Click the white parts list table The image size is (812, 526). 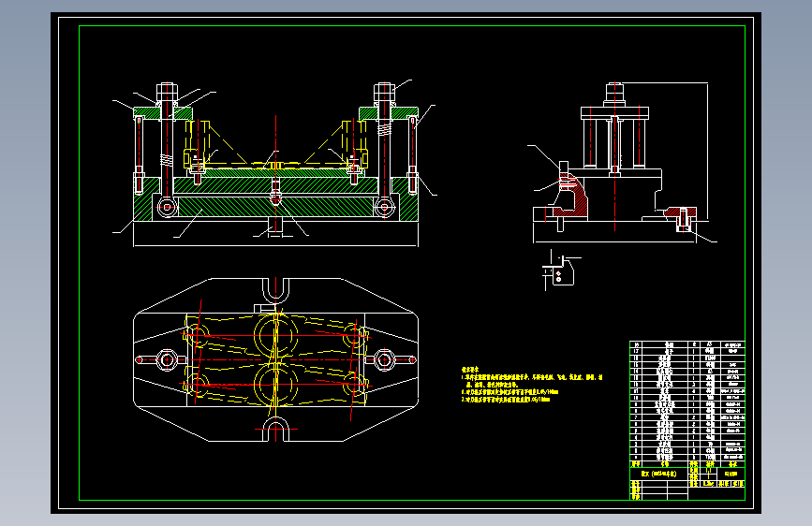point(687,401)
